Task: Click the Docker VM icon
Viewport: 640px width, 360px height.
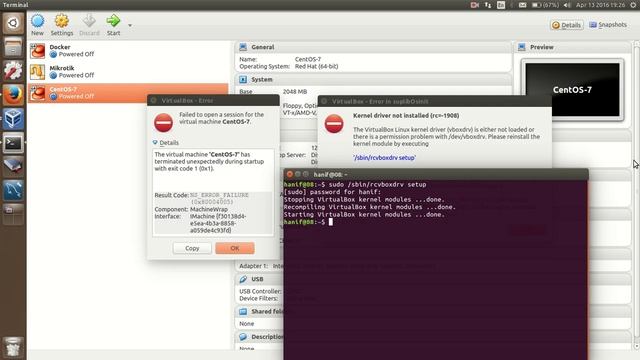Action: [x=38, y=51]
